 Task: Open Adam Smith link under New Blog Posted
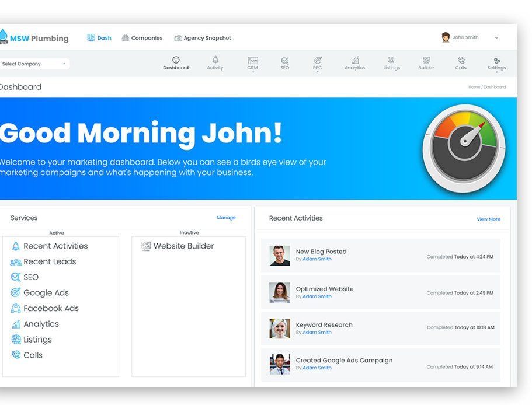pyautogui.click(x=317, y=259)
